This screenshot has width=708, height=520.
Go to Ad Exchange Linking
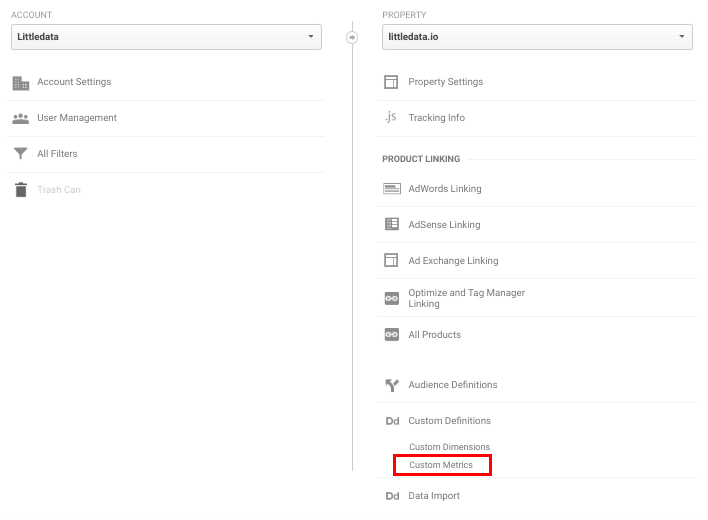point(453,260)
